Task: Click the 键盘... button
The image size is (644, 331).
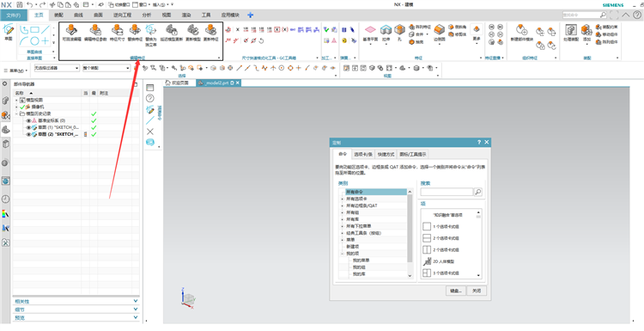Action: click(x=455, y=291)
